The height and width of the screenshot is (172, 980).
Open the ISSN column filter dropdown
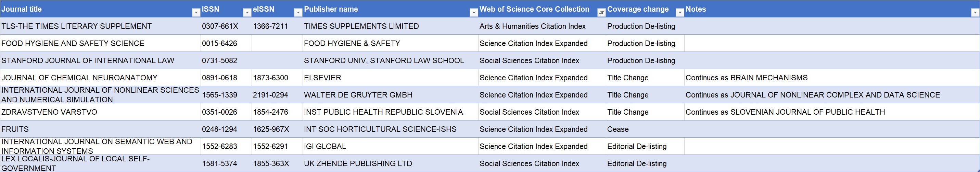pos(247,13)
